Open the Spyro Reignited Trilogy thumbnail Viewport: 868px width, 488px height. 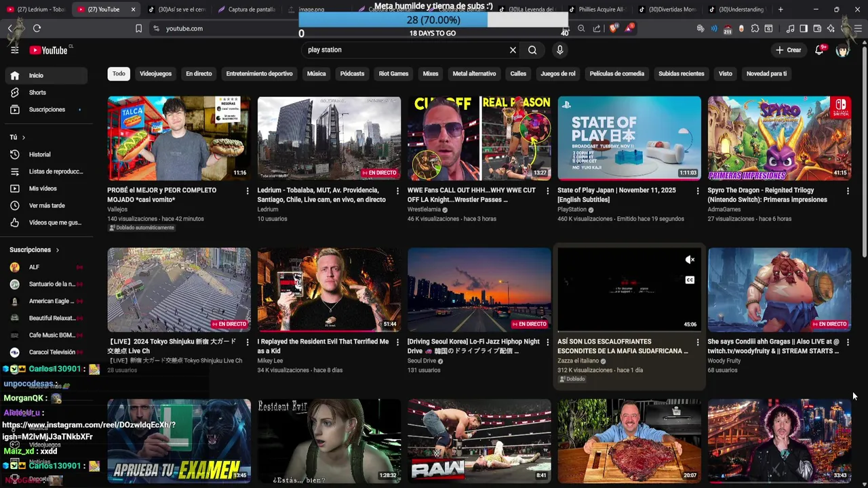coord(779,138)
